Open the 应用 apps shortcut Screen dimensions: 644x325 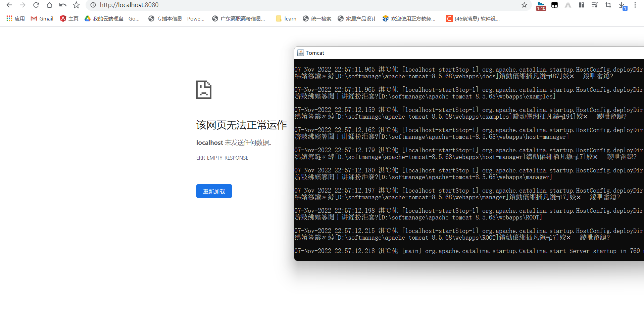tap(15, 18)
